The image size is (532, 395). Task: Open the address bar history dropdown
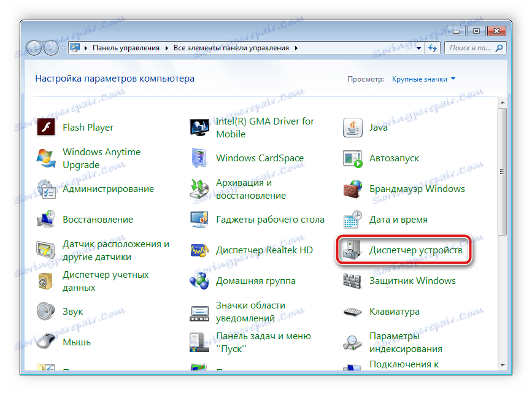tap(418, 47)
